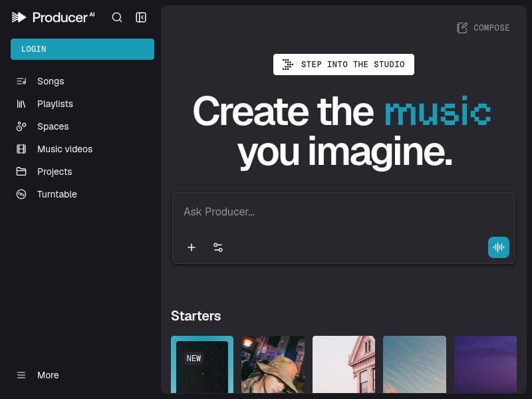The height and width of the screenshot is (399, 532).
Task: Open the Producer AI logo home page
Action: (53, 17)
